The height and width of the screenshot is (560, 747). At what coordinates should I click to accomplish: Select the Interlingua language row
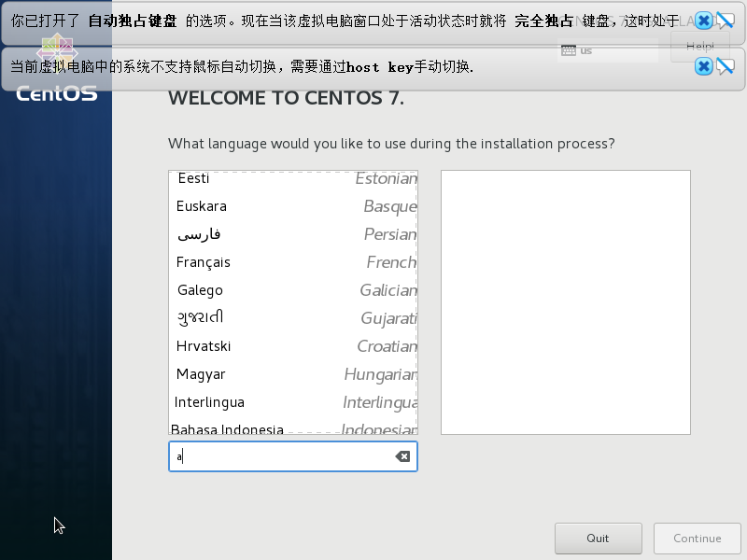pos(293,402)
